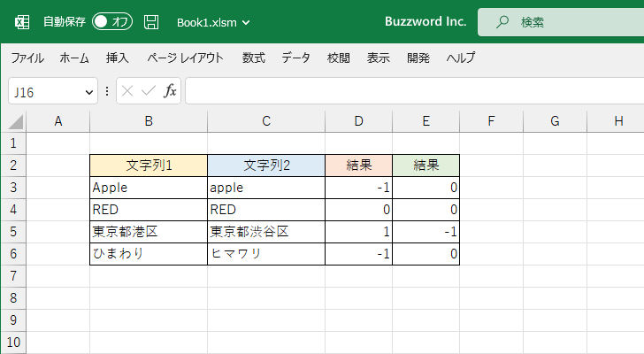Select the cell 東京都港区

(149, 232)
